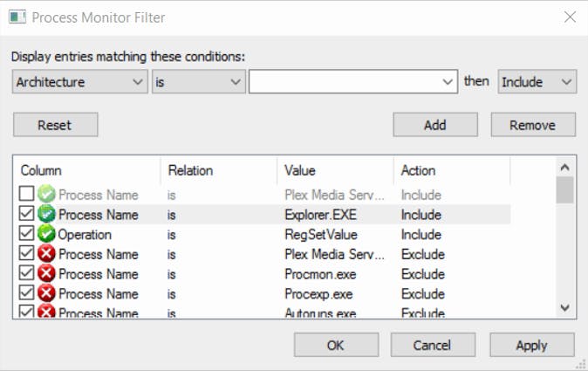Click greyed include icon on first Plex row
The height and width of the screenshot is (371, 588).
point(47,195)
